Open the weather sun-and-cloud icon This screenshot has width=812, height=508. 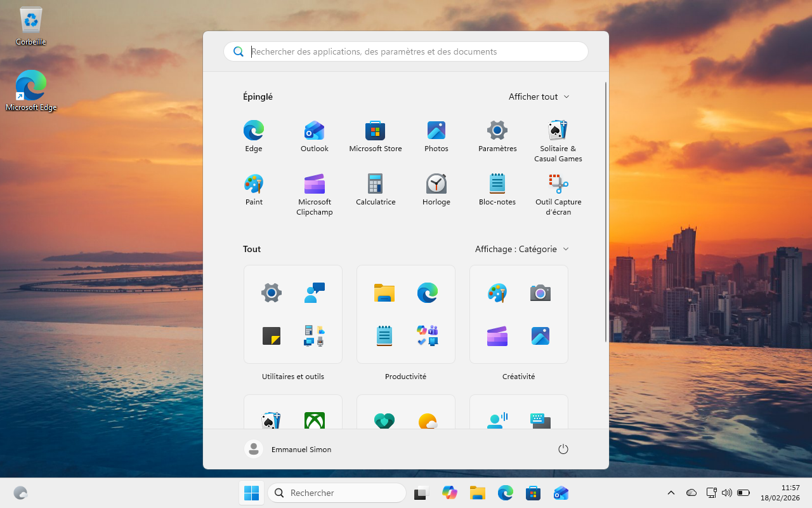pyautogui.click(x=428, y=420)
